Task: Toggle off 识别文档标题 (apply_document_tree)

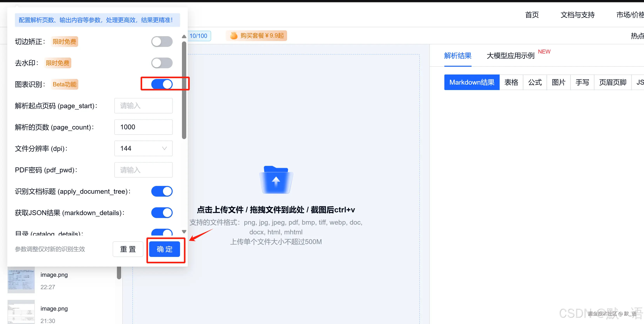Action: tap(162, 191)
